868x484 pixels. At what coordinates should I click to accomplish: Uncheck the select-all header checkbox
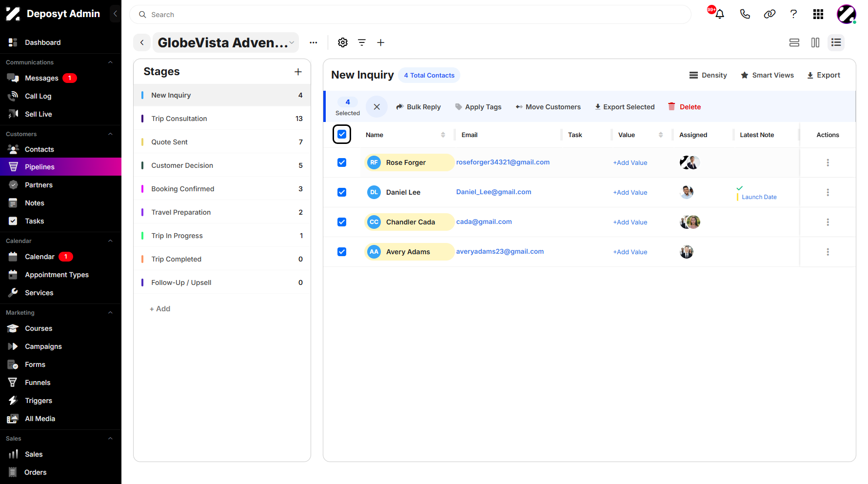pyautogui.click(x=342, y=134)
